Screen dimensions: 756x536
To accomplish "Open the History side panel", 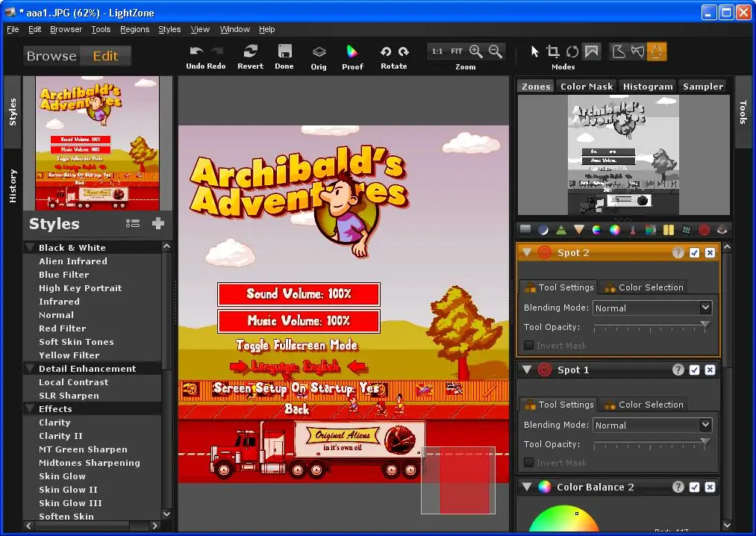I will coord(13,186).
